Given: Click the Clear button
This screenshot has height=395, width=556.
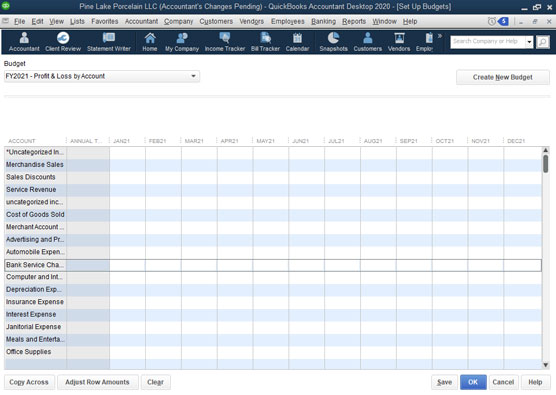Looking at the screenshot, I should pos(155,382).
